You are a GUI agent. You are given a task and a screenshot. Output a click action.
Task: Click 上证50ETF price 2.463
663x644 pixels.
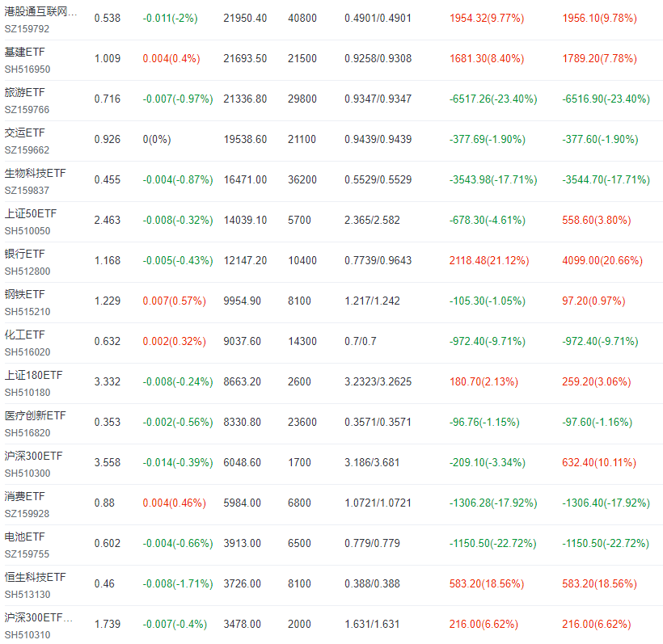(108, 220)
